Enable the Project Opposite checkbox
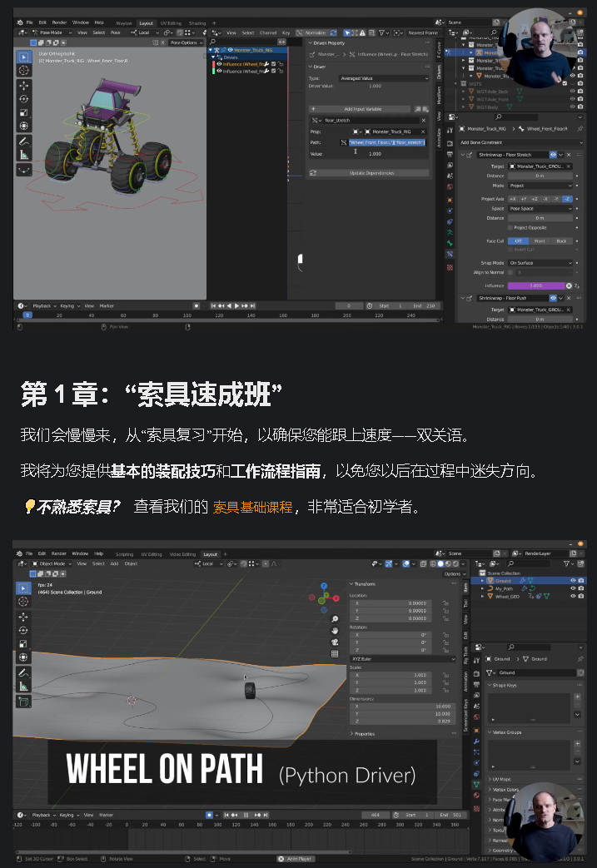The width and height of the screenshot is (597, 868). click(510, 227)
